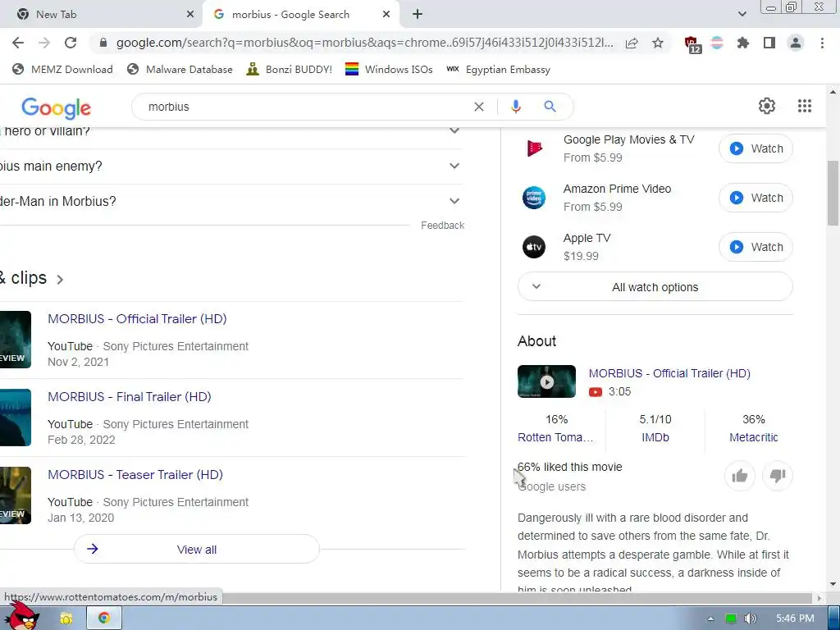Open MORBIUS - Final Trailer (HD) link

[x=130, y=397]
